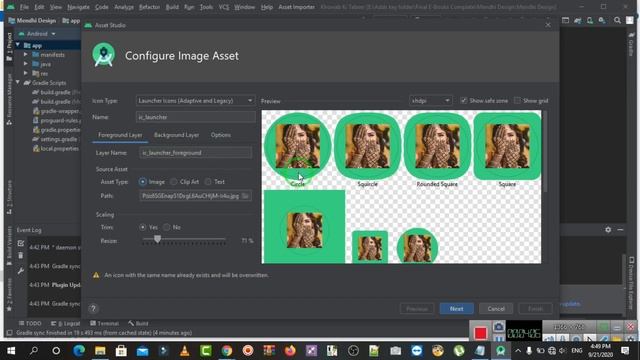Click the Layer Name input field
This screenshot has height=360, width=640.
click(195, 153)
